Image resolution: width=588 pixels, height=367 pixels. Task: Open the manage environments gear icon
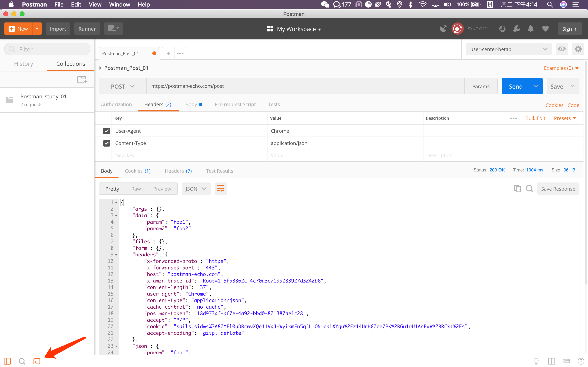point(578,49)
